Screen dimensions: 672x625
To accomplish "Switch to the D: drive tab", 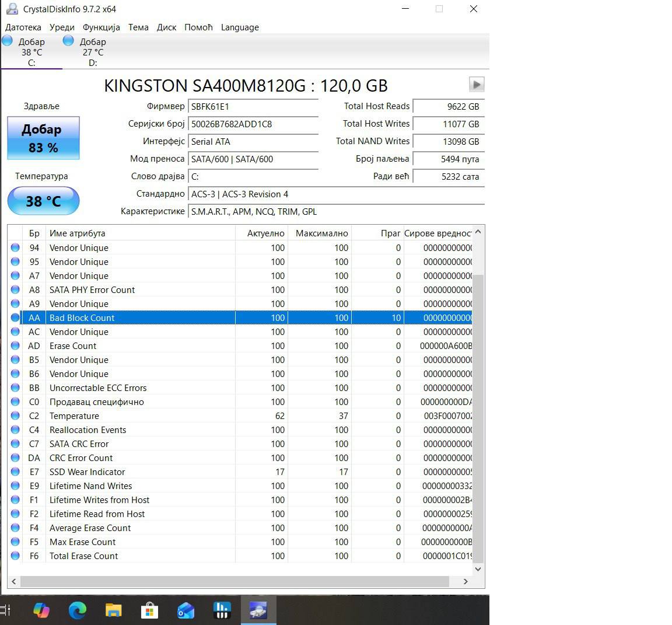I will pyautogui.click(x=92, y=51).
